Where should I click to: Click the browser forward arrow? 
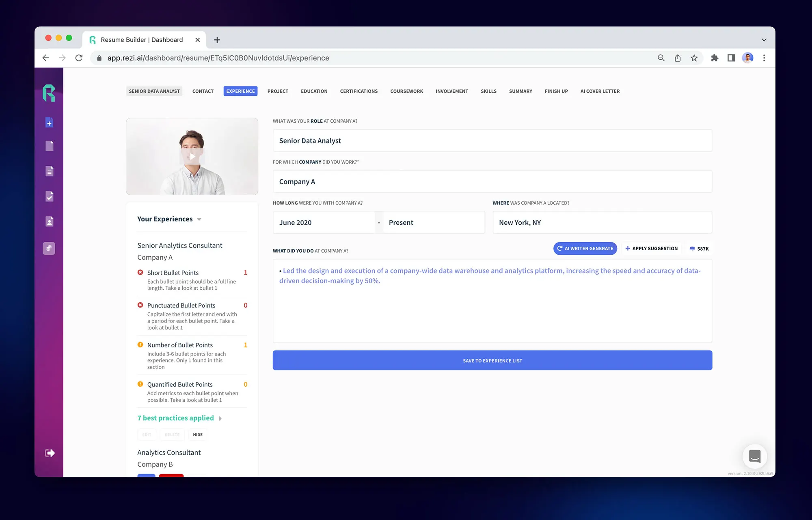coord(62,58)
